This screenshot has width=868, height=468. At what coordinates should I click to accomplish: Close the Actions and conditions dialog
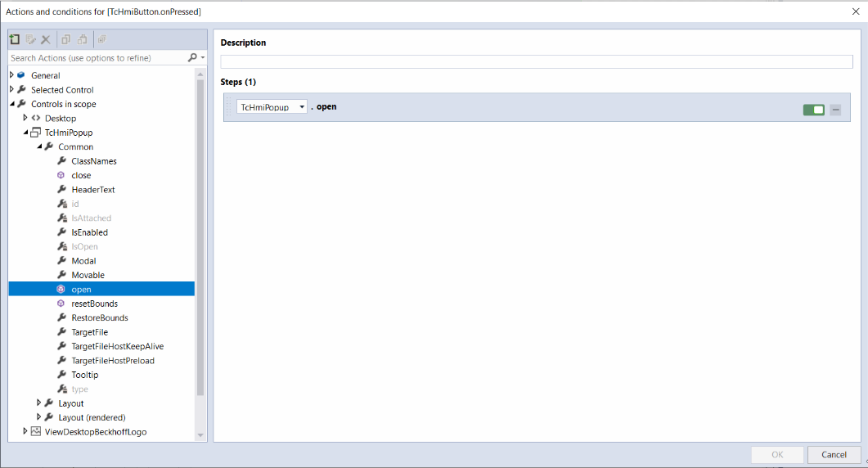pyautogui.click(x=855, y=11)
